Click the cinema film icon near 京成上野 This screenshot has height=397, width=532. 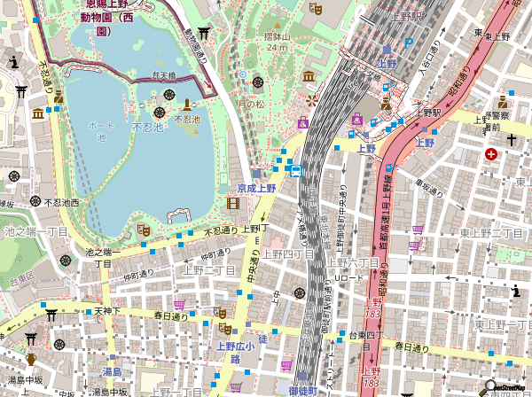pyautogui.click(x=232, y=204)
